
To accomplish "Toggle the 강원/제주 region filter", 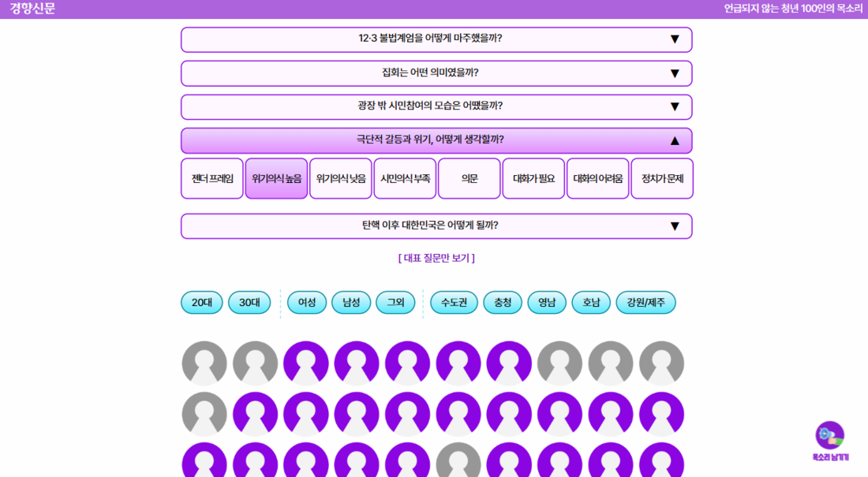I will pos(646,302).
